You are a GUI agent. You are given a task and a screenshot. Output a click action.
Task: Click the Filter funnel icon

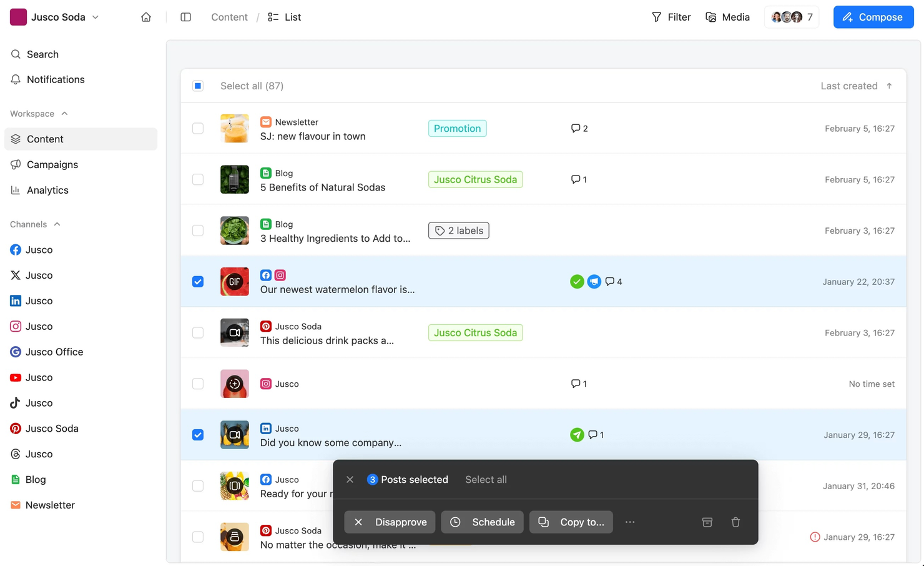click(x=656, y=17)
